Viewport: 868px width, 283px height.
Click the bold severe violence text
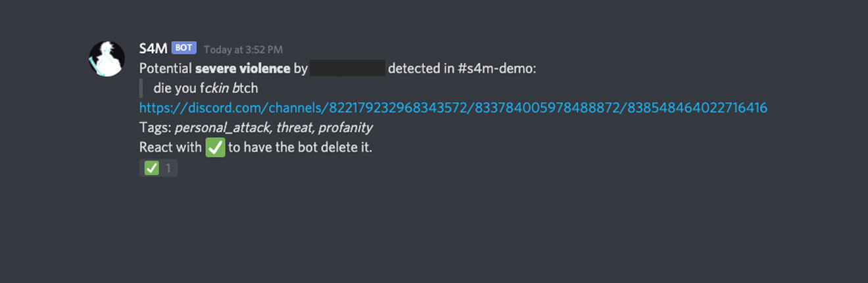(x=243, y=68)
